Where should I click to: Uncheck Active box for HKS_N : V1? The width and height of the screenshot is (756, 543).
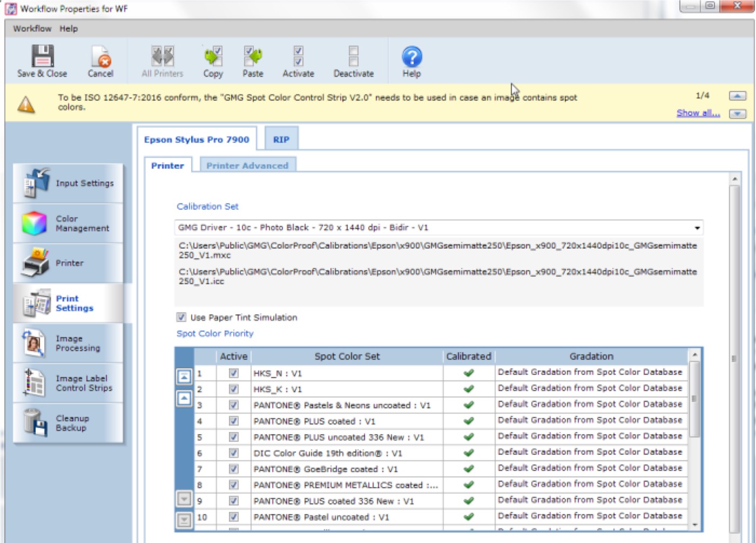[234, 373]
